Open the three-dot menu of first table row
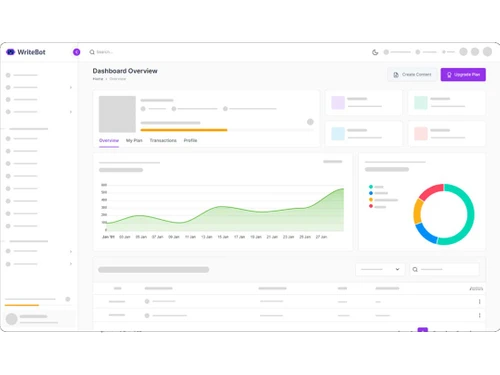This screenshot has height=375, width=500. pos(479,302)
